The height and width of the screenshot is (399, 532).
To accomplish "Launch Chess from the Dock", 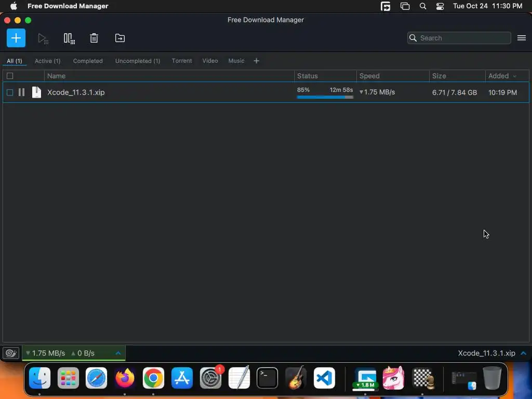I will point(423,378).
